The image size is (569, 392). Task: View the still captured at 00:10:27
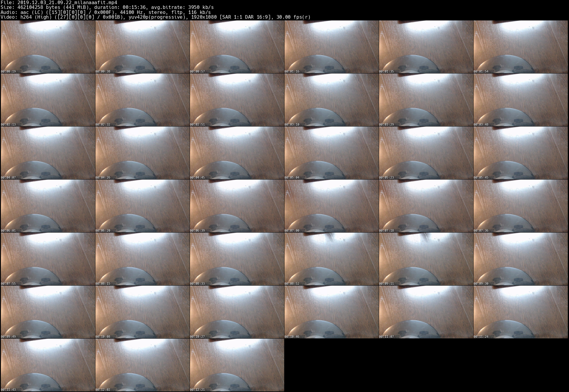click(237, 312)
